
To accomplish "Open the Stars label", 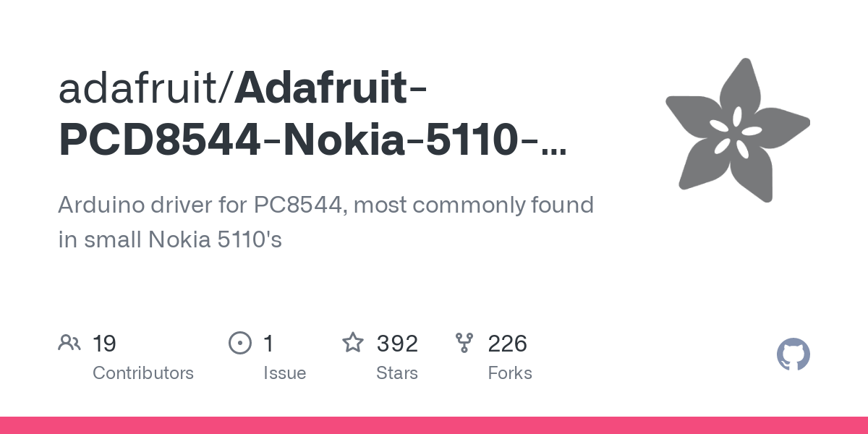I will pyautogui.click(x=397, y=373).
